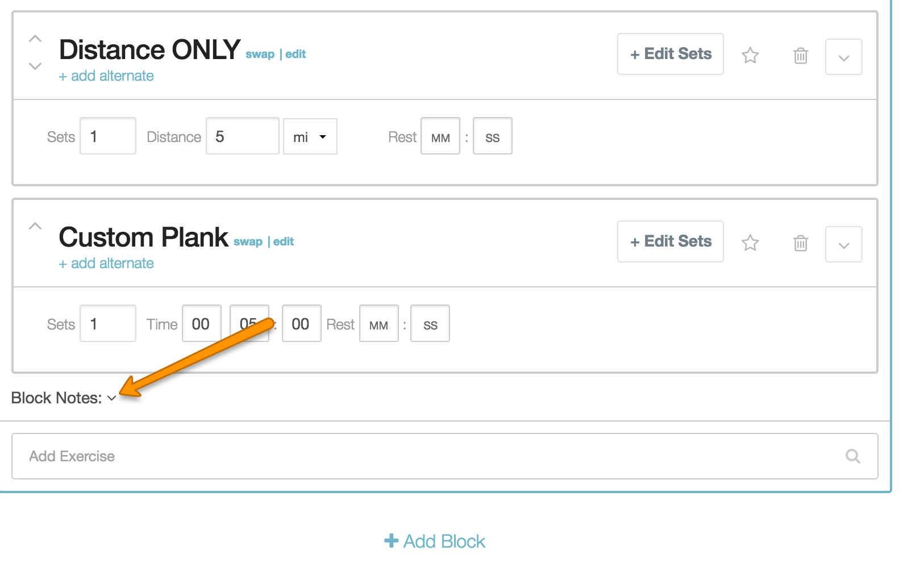Move Distance ONLY exercise up with arrow
This screenshot has height=584, width=924.
35,39
